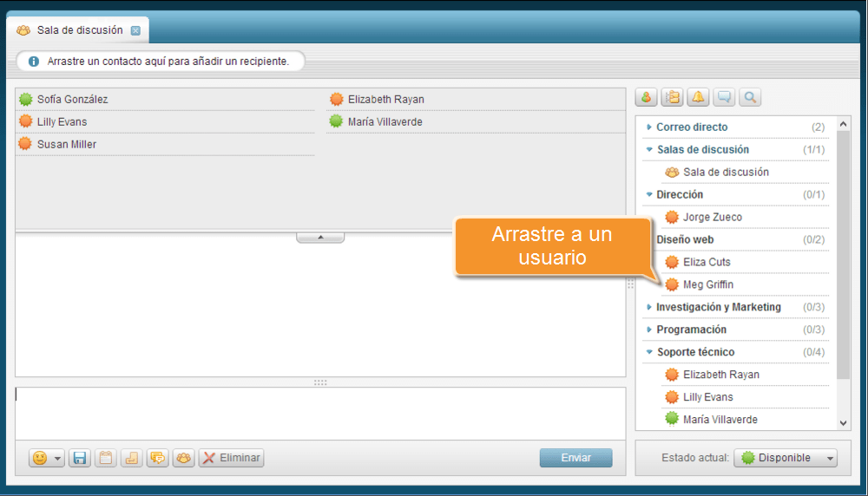Viewport: 868px width, 496px height.
Task: Click the horizontal splitter grip above the message box
Action: pos(320,382)
